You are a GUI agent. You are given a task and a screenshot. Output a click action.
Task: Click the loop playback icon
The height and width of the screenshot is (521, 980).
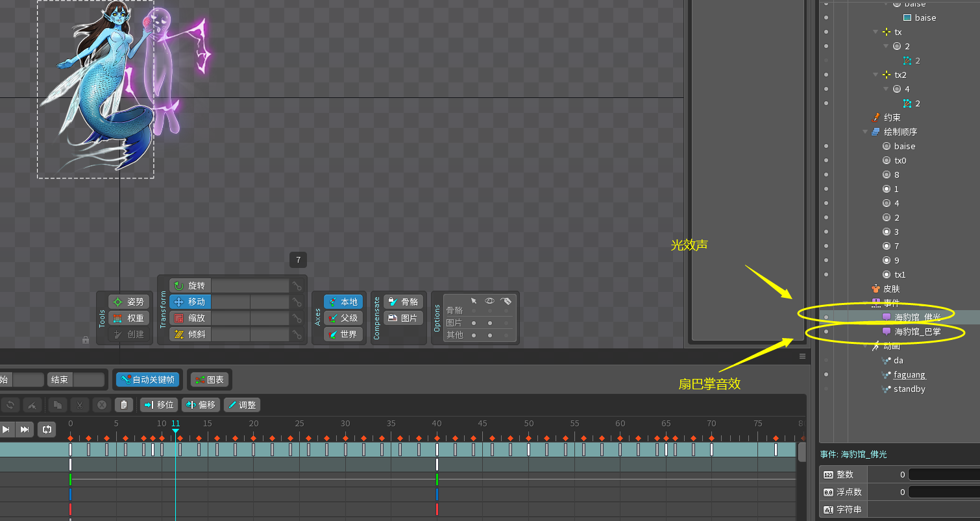pos(46,429)
